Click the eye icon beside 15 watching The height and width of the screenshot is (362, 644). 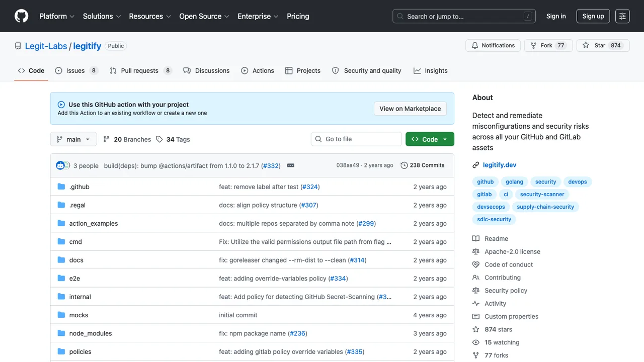(476, 342)
